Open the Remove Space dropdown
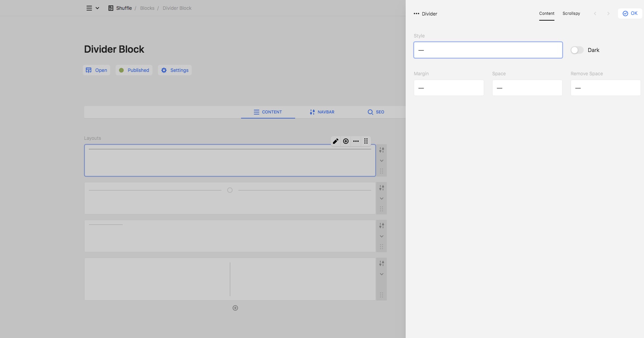The image size is (644, 338). (x=605, y=88)
